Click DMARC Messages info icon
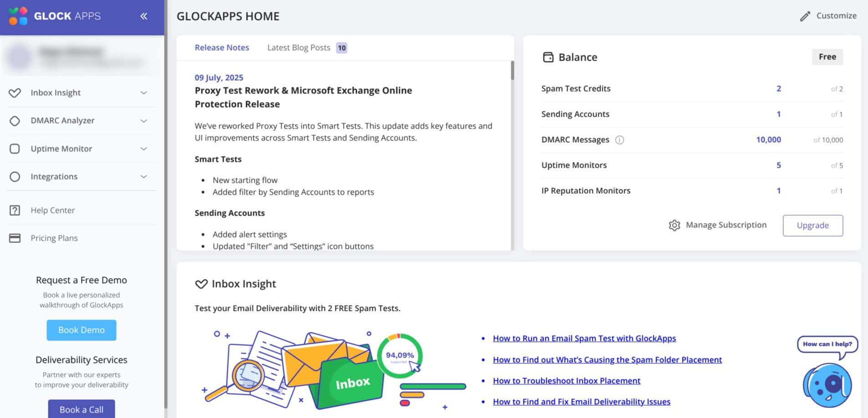Screen dimensions: 868x418 pyautogui.click(x=619, y=140)
